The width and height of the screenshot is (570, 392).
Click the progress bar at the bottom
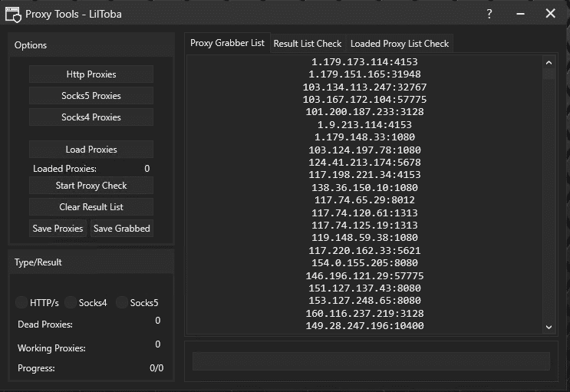[371, 361]
